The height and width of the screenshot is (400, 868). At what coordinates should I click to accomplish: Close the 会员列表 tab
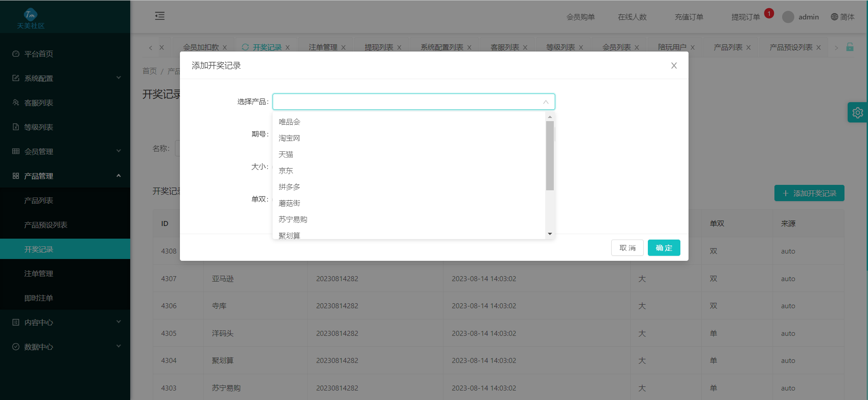[x=637, y=47]
